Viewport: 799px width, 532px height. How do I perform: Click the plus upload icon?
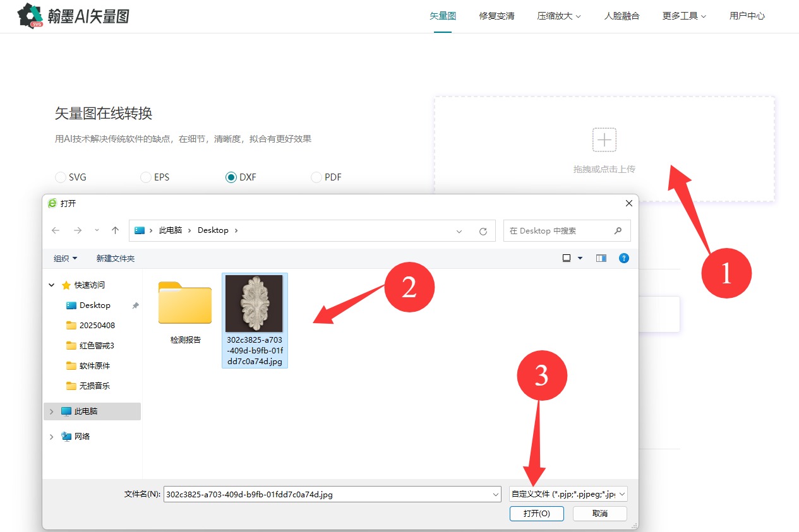(x=604, y=139)
